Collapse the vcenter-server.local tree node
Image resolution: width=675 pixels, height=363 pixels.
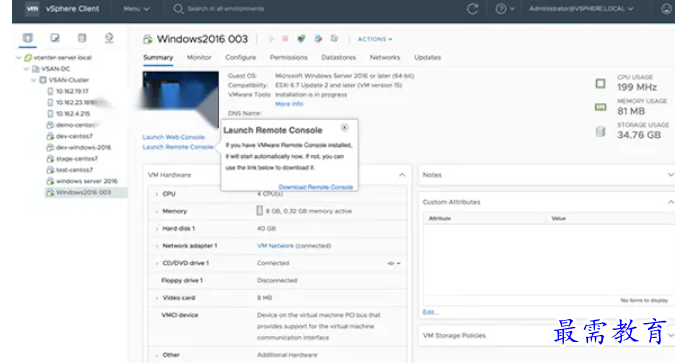19,57
